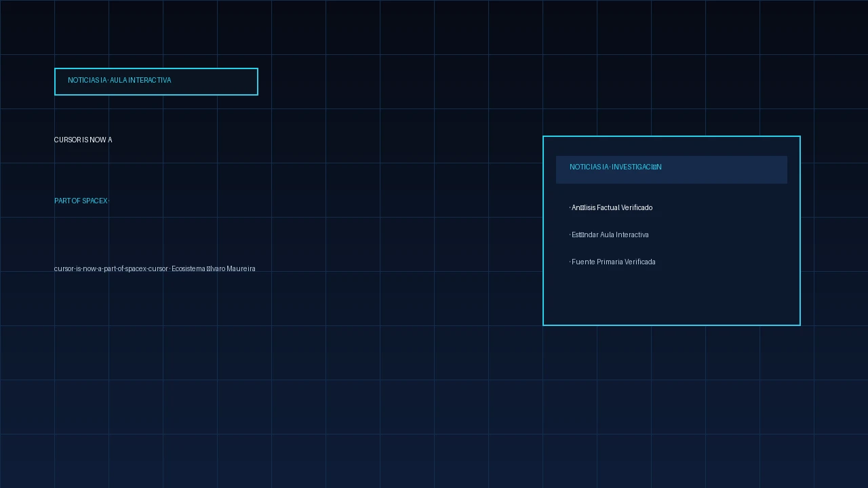Viewport: 868px width, 488px height.
Task: Select the Análisis Factual Verificado item
Action: [x=611, y=207]
